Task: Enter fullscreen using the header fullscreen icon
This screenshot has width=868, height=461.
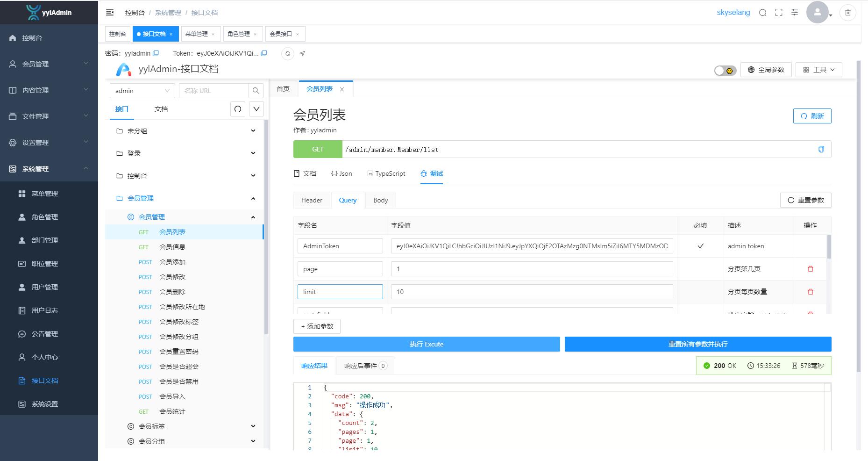Action: (x=778, y=13)
